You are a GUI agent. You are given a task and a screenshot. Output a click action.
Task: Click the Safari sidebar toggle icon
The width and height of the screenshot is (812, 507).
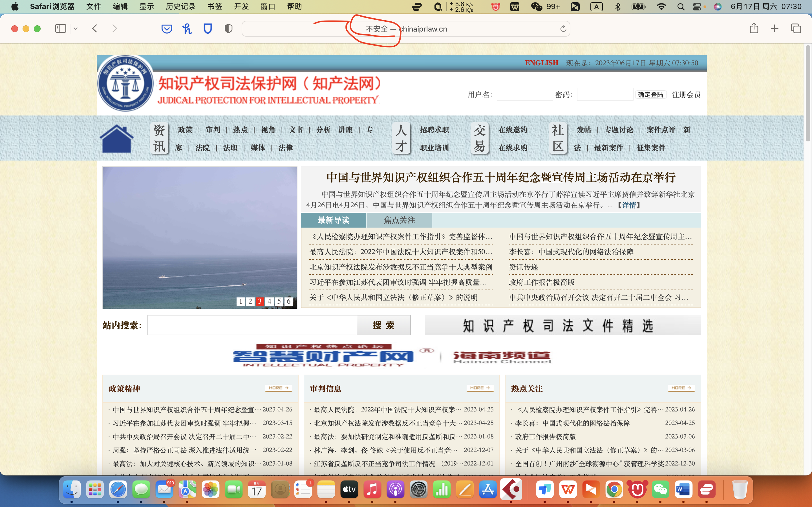(x=60, y=28)
